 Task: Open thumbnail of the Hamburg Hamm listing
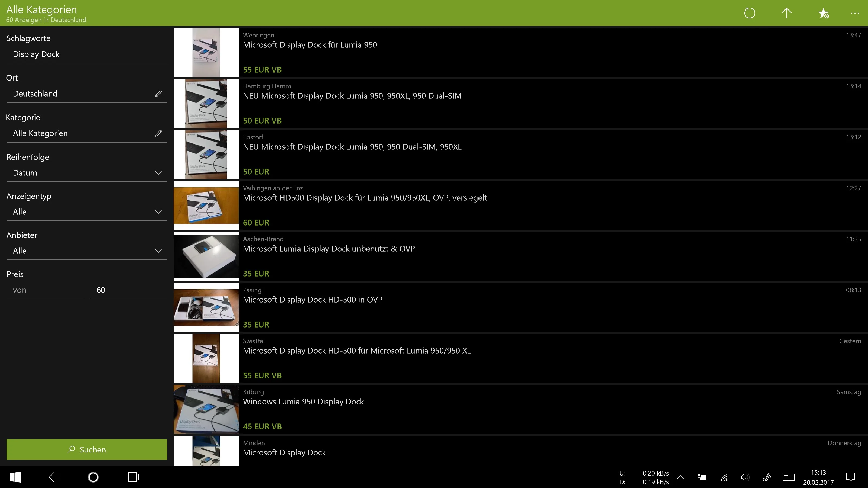[206, 103]
